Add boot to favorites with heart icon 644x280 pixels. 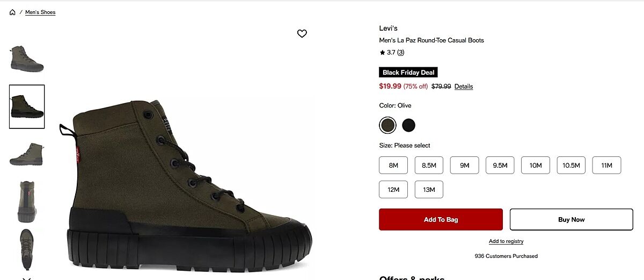(x=302, y=34)
